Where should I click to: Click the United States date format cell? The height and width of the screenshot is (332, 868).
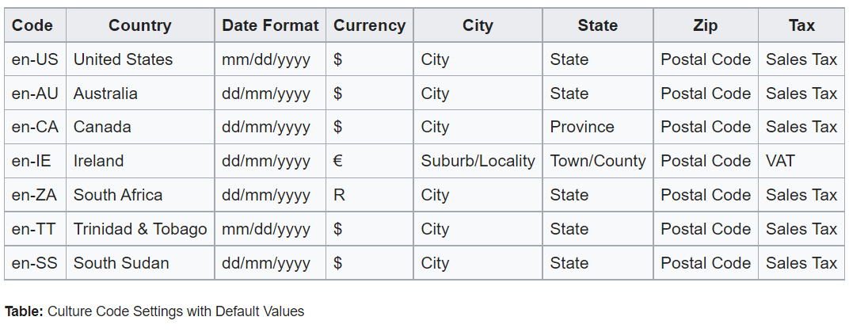coord(266,59)
